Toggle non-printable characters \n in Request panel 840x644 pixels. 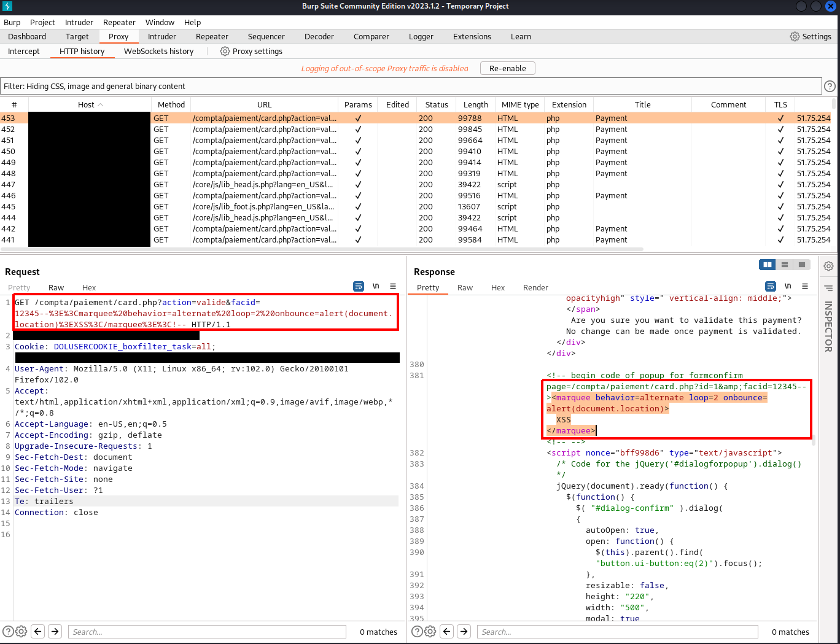pyautogui.click(x=376, y=286)
